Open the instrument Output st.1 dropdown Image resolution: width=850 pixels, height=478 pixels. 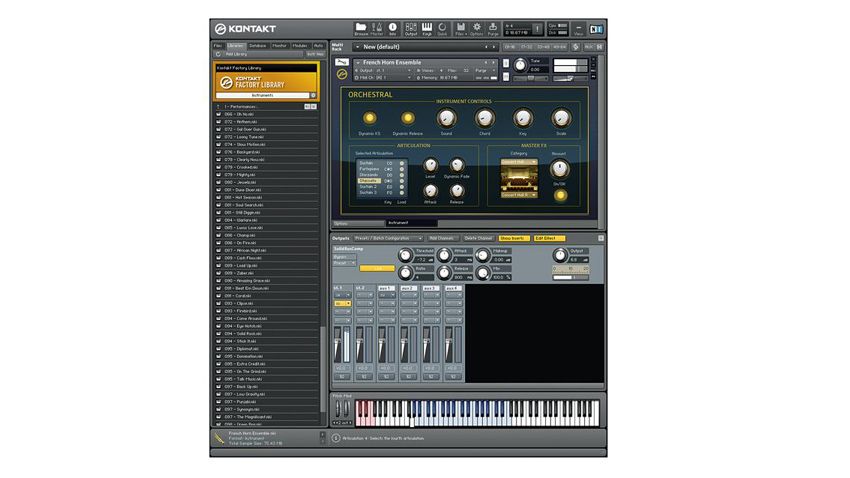[384, 70]
